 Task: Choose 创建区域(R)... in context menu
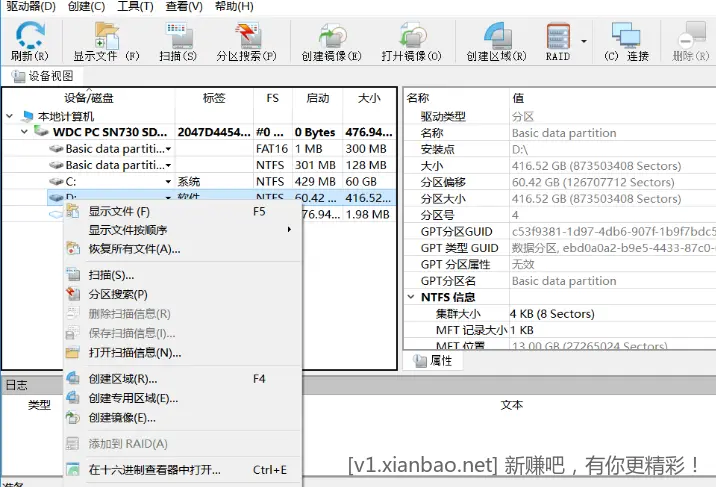click(183, 379)
